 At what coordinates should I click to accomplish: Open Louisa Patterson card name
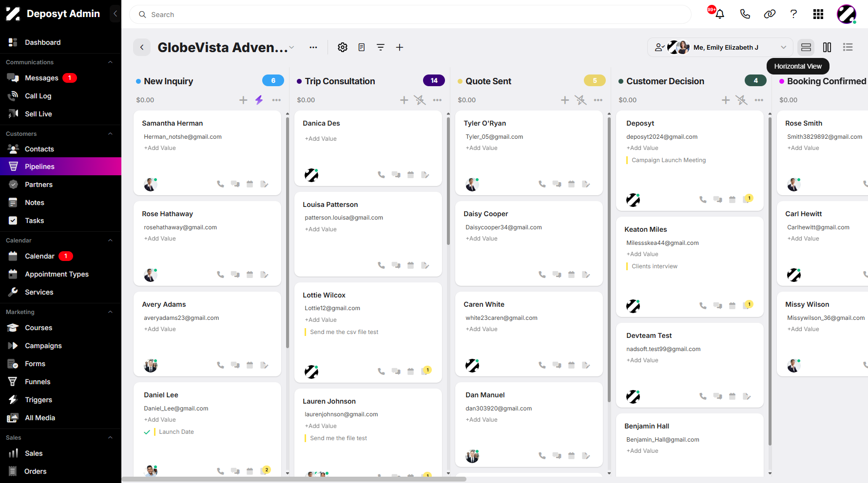(330, 204)
